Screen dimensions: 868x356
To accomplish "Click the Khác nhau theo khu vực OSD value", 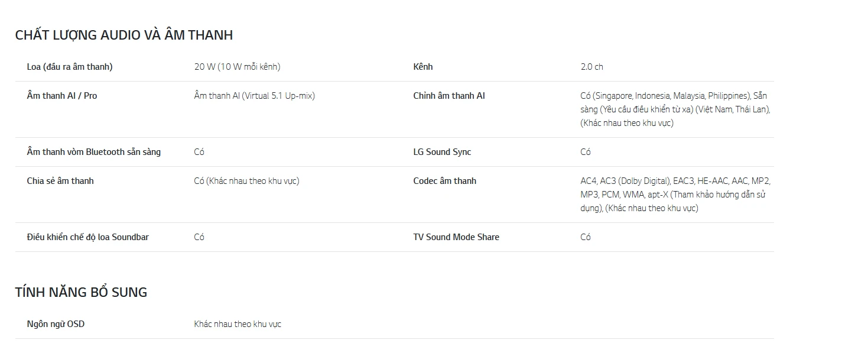I will tap(238, 324).
